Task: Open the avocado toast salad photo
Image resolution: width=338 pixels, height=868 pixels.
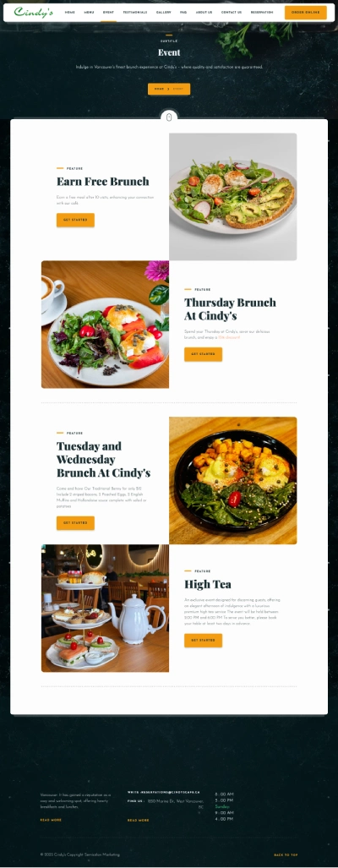Action: pos(233,197)
